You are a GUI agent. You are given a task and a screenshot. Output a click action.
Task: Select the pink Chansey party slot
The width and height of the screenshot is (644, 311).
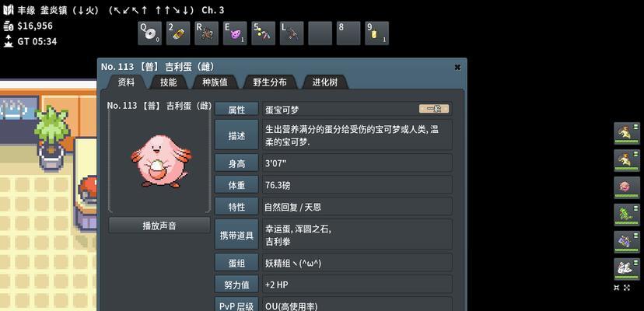tap(627, 187)
